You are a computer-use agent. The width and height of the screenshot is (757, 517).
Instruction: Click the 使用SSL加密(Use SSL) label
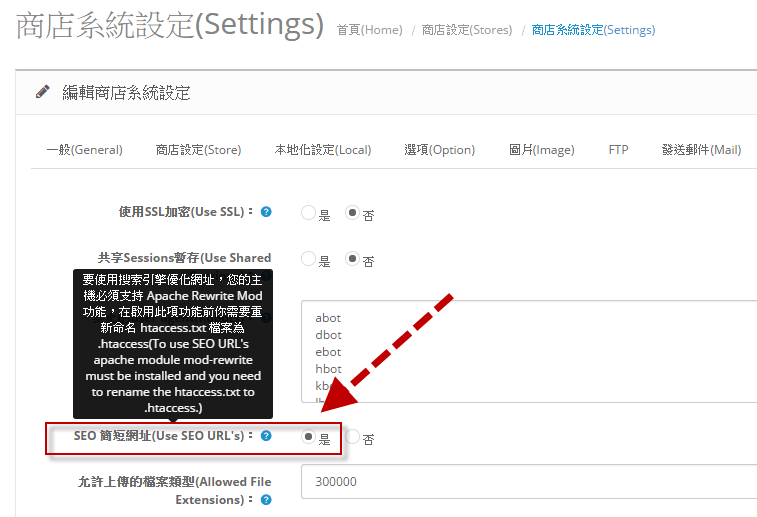click(186, 212)
